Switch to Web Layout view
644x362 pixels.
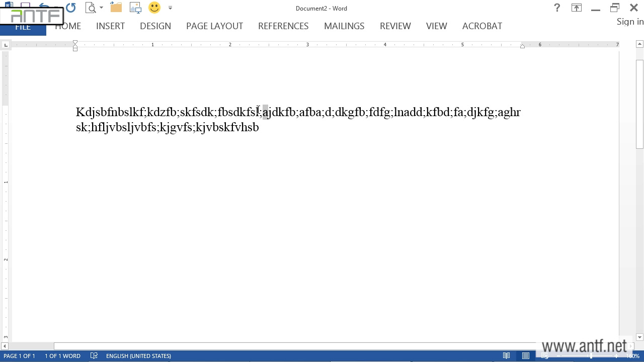[545, 356]
